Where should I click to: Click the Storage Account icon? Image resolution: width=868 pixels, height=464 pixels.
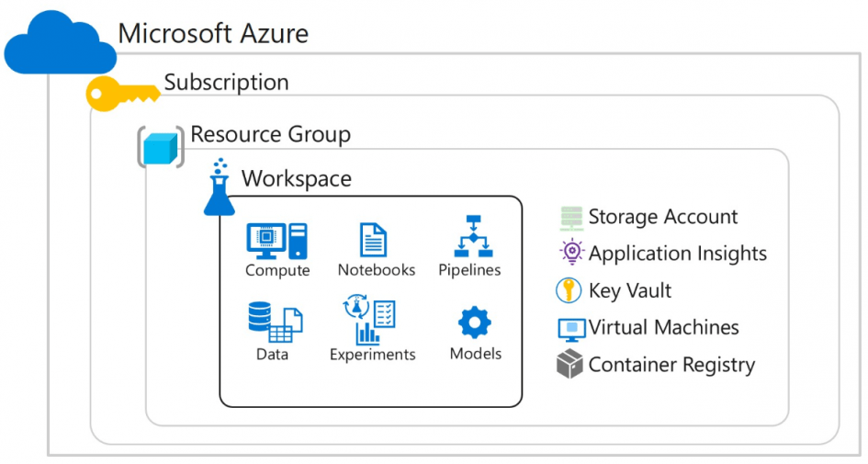pos(571,218)
